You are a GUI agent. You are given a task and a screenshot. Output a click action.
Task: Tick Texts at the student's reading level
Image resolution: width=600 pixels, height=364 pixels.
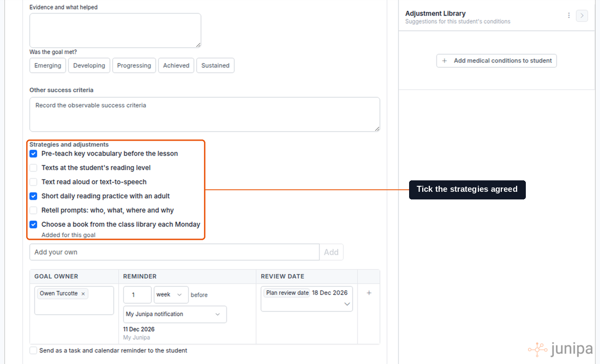coord(33,168)
